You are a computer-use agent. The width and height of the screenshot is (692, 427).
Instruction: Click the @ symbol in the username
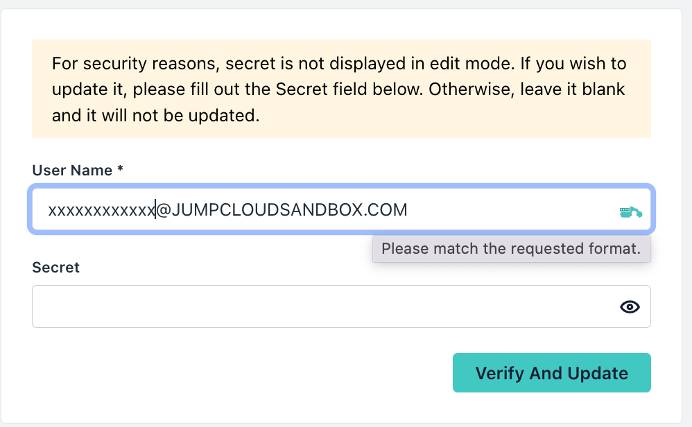(164, 210)
